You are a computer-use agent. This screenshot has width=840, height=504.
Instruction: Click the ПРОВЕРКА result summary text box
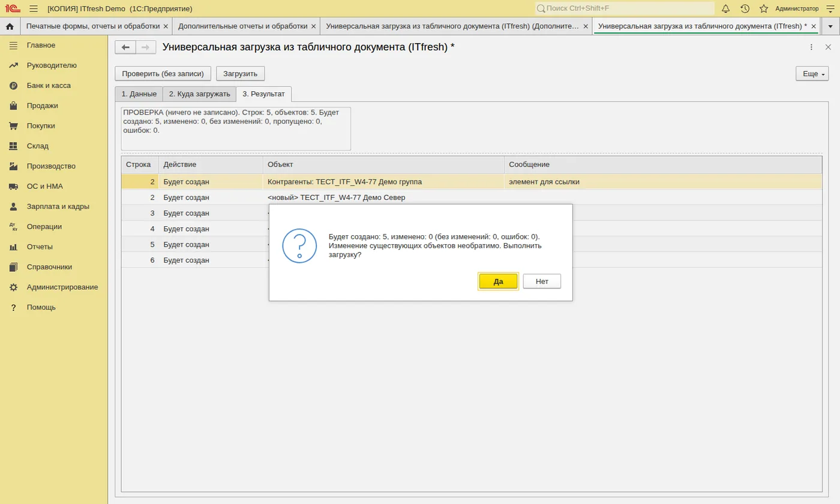pos(236,128)
